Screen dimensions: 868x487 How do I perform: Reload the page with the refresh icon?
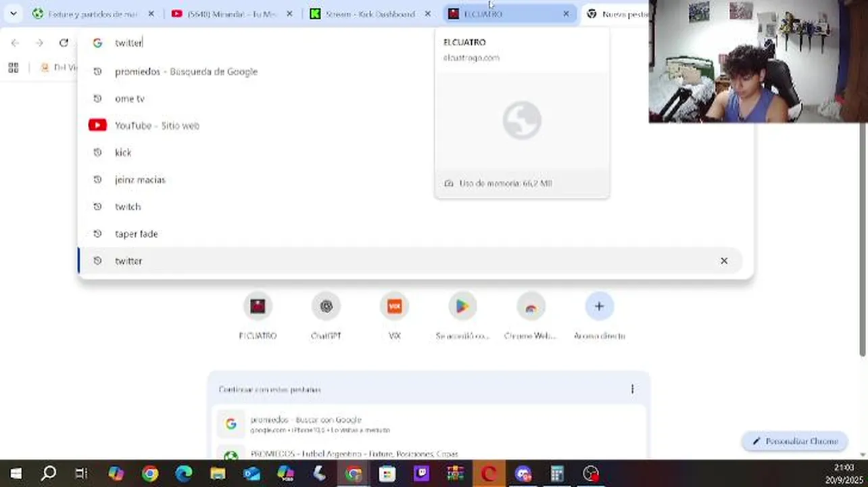pyautogui.click(x=64, y=43)
